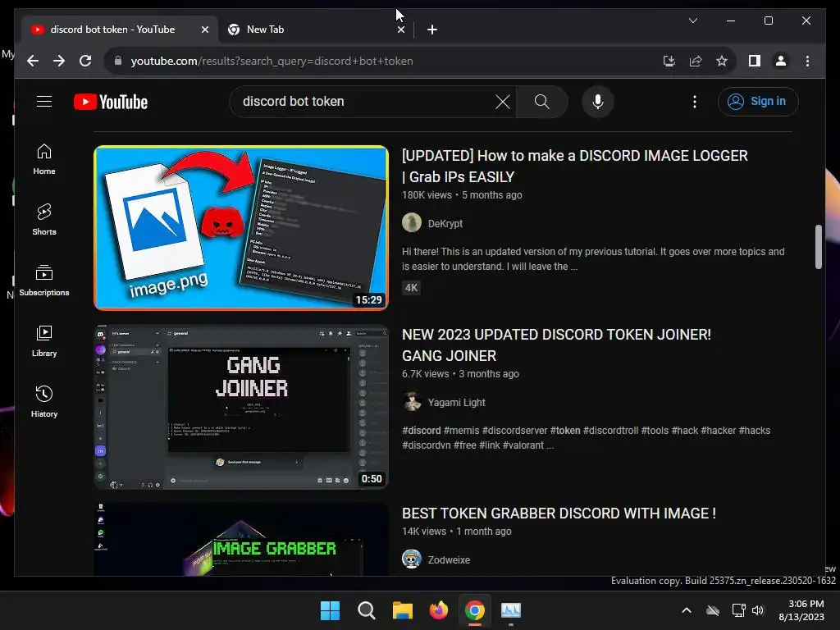The width and height of the screenshot is (840, 630).
Task: Launch Firefox from taskbar
Action: click(439, 610)
